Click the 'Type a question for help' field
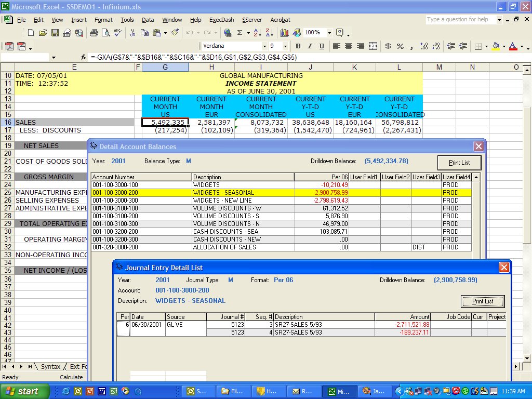Image resolution: width=532 pixels, height=399 pixels. (x=461, y=20)
